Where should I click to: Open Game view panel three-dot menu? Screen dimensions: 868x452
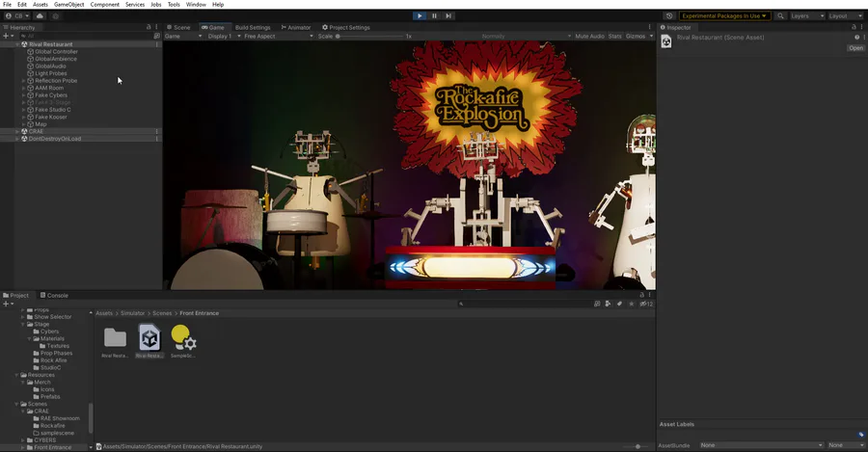(x=650, y=27)
